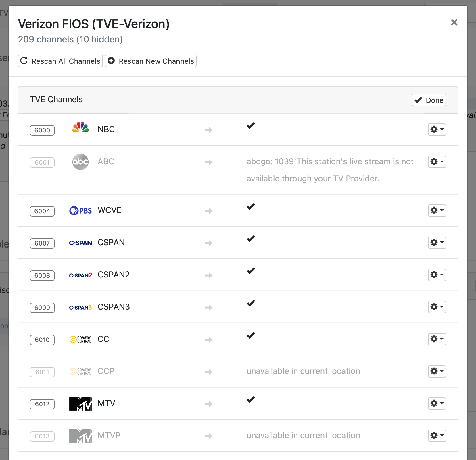This screenshot has height=460, width=476.
Task: Click Rescan All Channels
Action: click(60, 61)
